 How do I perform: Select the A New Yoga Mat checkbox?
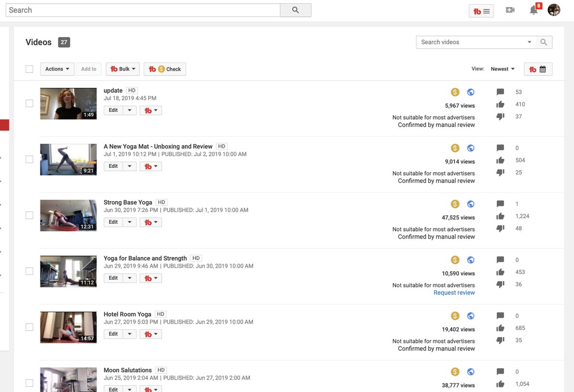[x=29, y=159]
